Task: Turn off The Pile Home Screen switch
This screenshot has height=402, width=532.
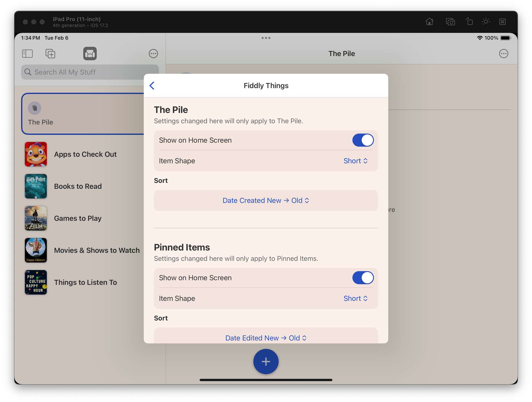Action: click(363, 140)
